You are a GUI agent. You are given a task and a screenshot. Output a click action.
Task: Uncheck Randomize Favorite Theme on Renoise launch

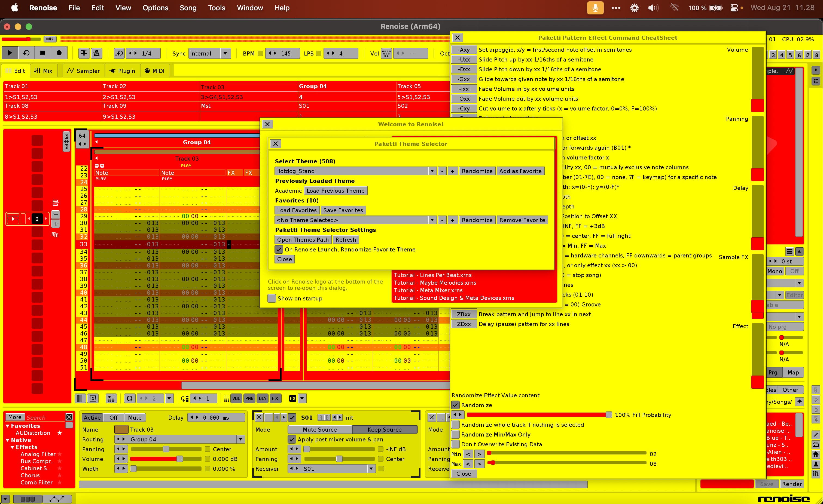pos(279,249)
